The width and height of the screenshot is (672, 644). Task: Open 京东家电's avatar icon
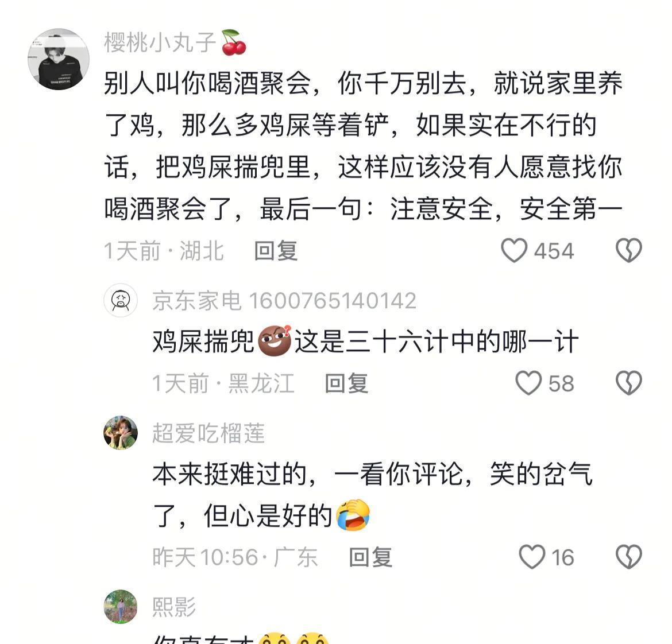pyautogui.click(x=121, y=300)
